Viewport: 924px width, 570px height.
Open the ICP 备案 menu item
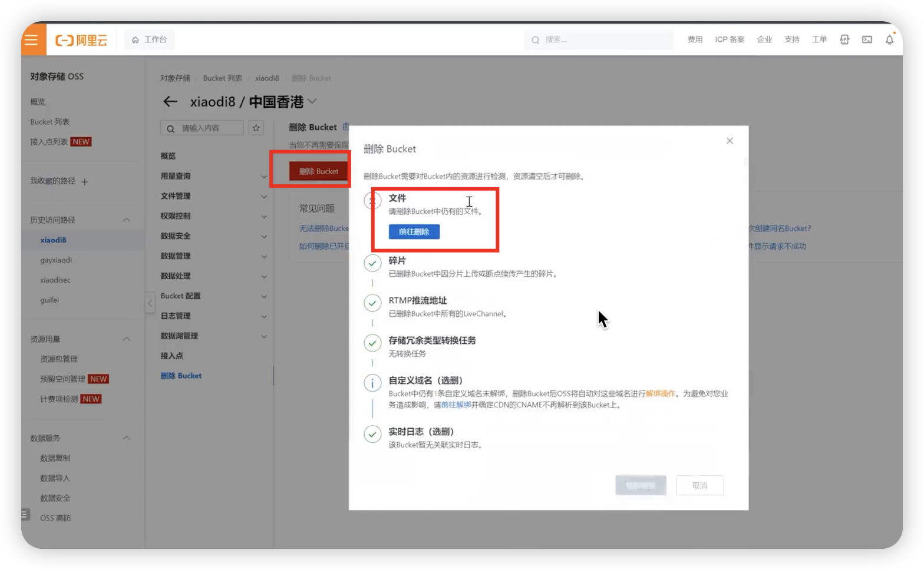pos(730,39)
